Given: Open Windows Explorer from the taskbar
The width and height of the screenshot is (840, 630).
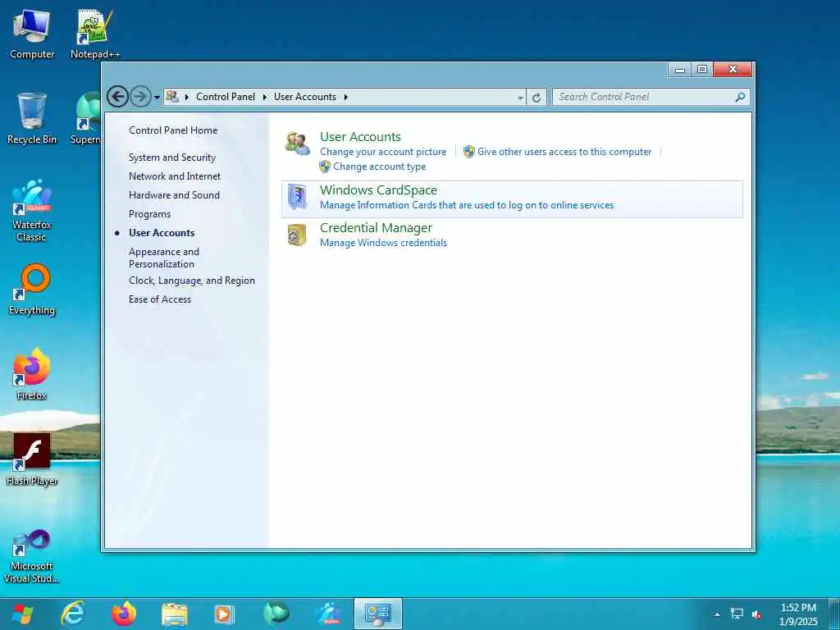Looking at the screenshot, I should point(175,614).
